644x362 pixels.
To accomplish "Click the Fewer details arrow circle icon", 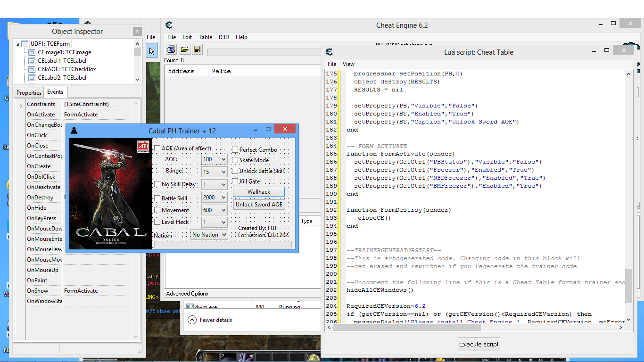I will pos(192,320).
